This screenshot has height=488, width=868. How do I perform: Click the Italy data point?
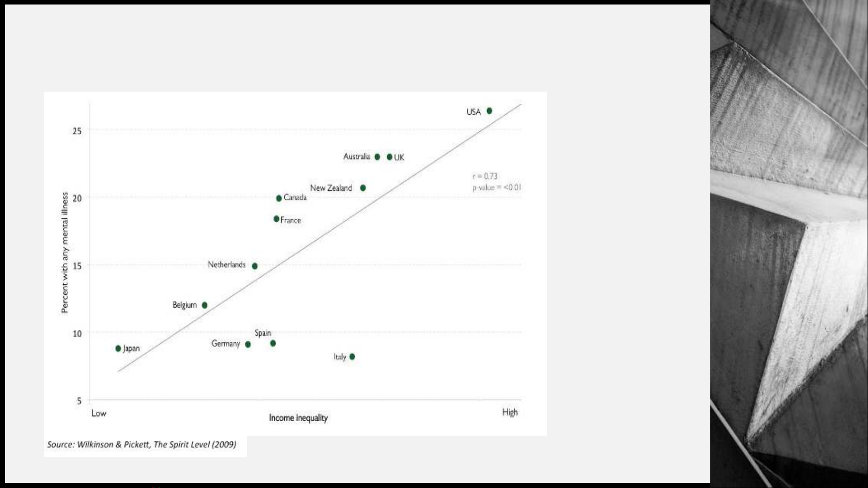[x=352, y=357]
